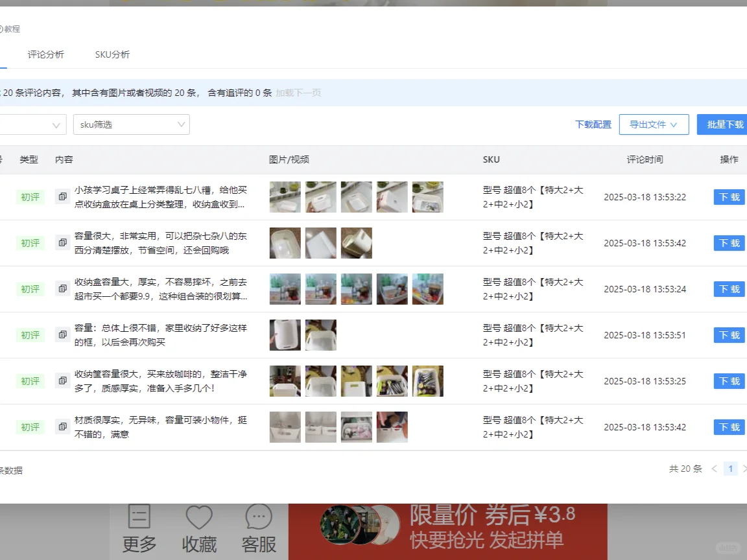The width and height of the screenshot is (747, 560).
Task: Click the copy icon next to the 容量很大 review
Action: 62,242
